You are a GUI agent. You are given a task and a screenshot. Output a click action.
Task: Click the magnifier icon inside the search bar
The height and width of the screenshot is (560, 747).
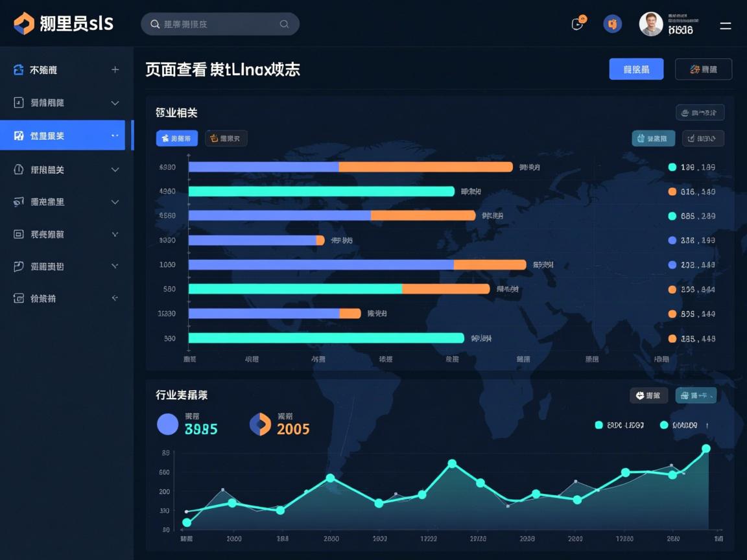(x=155, y=23)
